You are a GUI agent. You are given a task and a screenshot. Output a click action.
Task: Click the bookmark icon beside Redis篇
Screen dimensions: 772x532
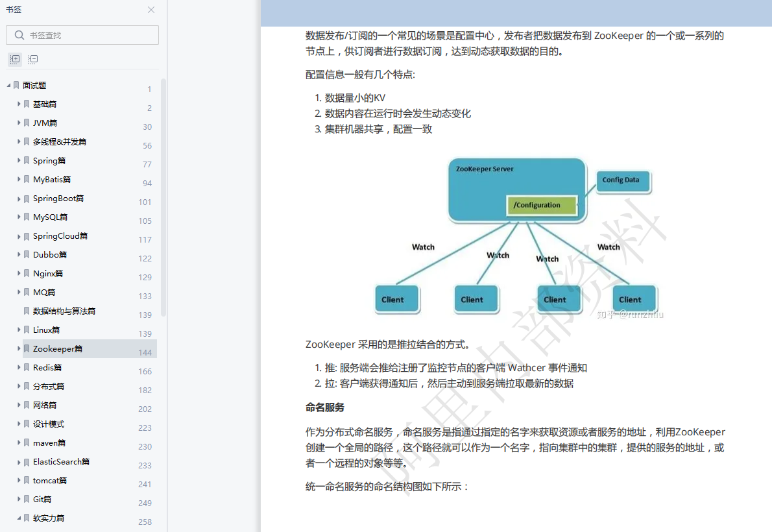(x=27, y=367)
